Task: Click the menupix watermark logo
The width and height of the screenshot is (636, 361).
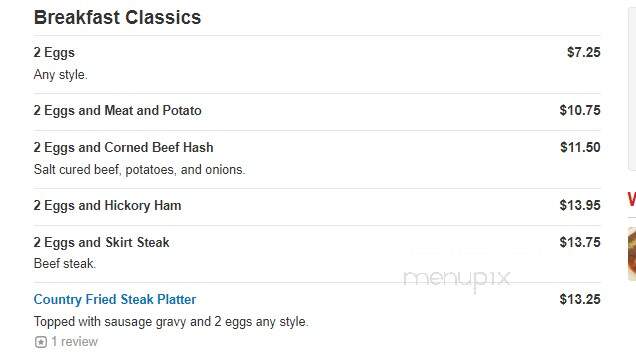Action: click(457, 279)
